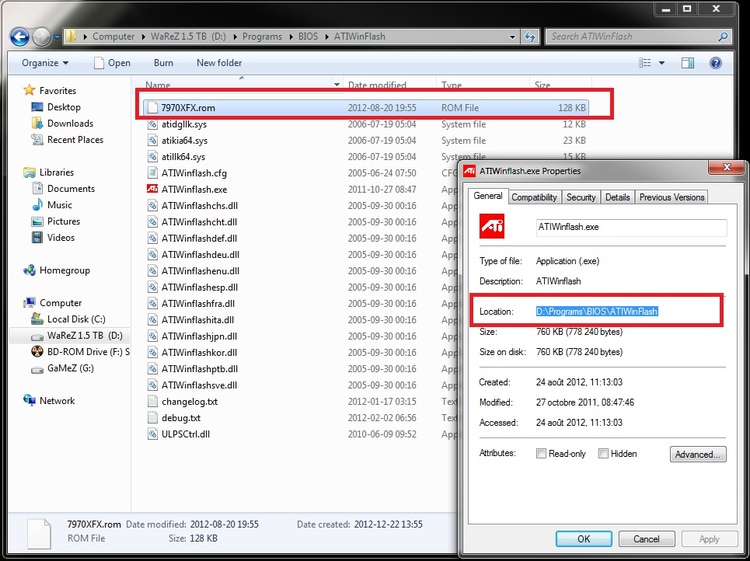Open the Organize dropdown menu

tap(44, 62)
